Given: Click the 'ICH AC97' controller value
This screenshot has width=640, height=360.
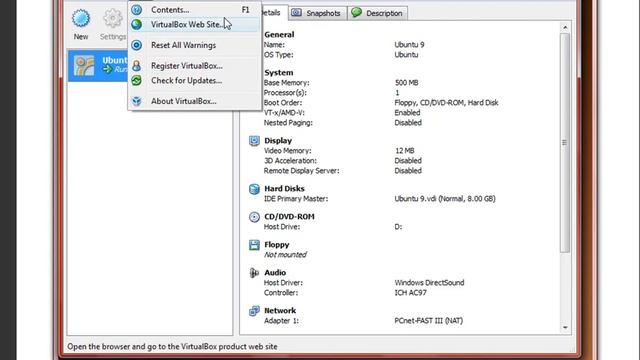Looking at the screenshot, I should coord(411,293).
